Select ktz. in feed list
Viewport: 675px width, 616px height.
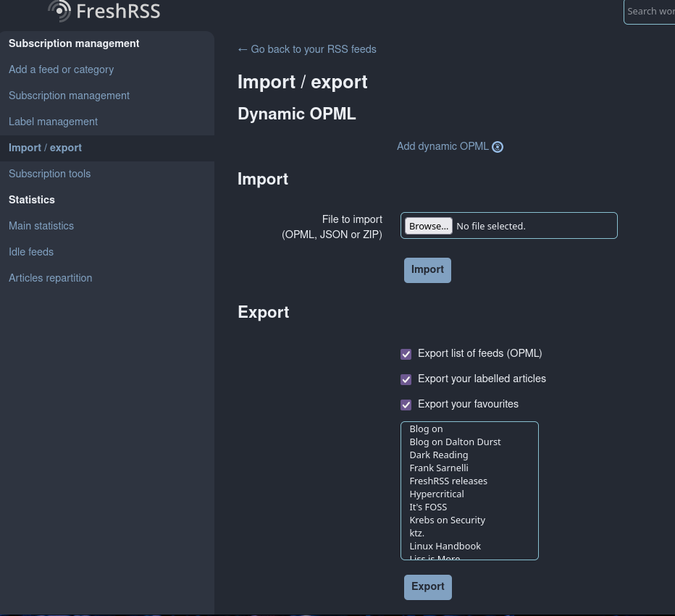[x=416, y=533]
